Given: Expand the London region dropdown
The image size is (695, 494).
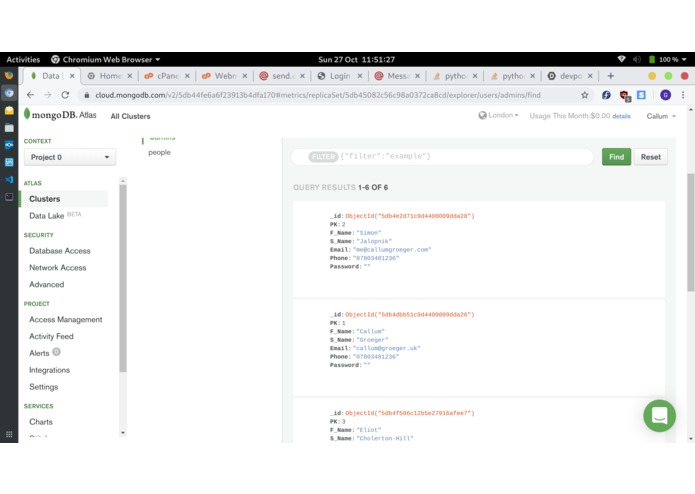Looking at the screenshot, I should [499, 115].
